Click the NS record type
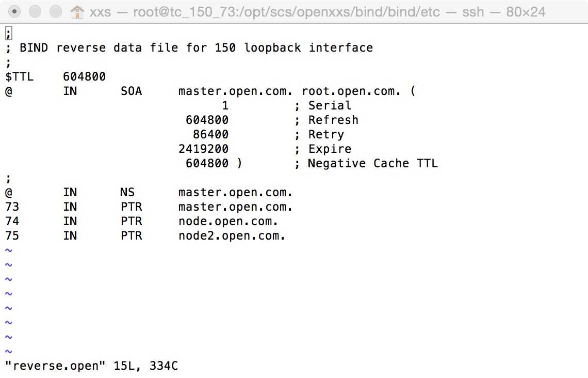The image size is (588, 378). (x=127, y=193)
